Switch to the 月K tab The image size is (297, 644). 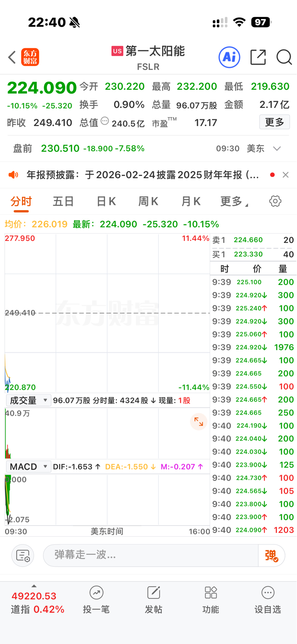click(191, 202)
